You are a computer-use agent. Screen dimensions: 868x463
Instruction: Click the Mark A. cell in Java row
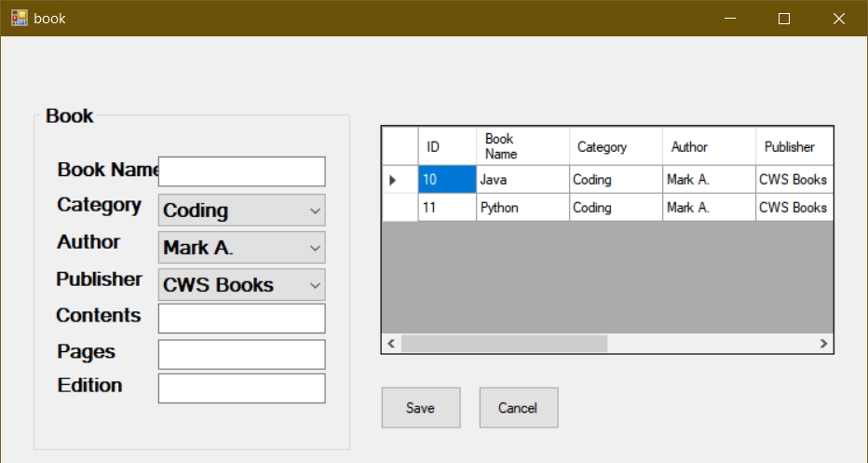(709, 180)
